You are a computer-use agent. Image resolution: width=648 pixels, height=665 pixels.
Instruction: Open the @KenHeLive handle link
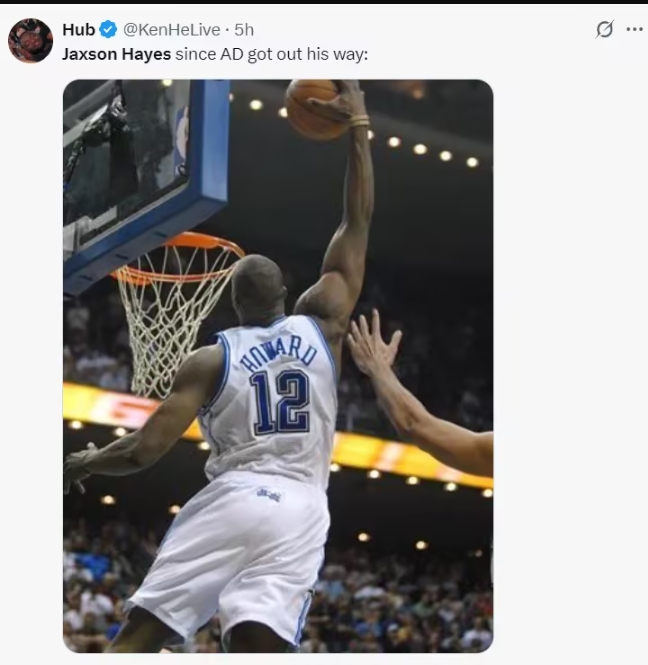[x=171, y=30]
